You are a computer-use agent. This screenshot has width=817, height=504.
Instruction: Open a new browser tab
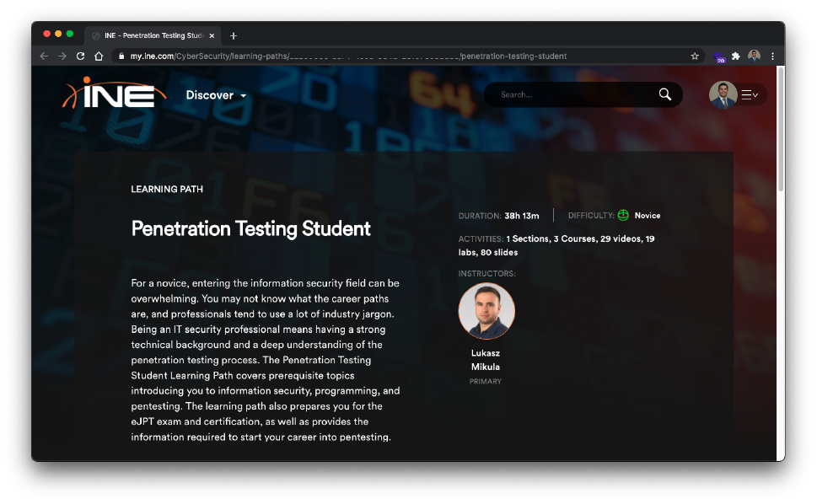coord(234,36)
